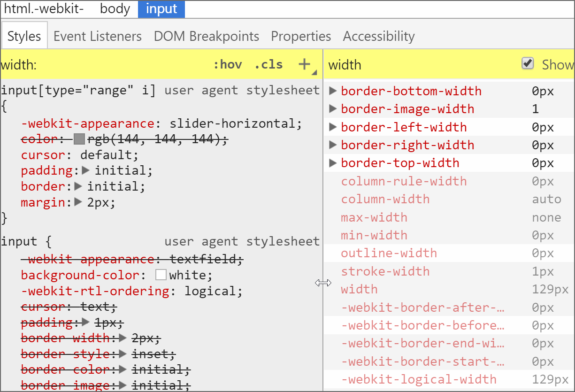Screen dimensions: 575x392
Task: Expand the border-left-width computed property
Action: (333, 127)
